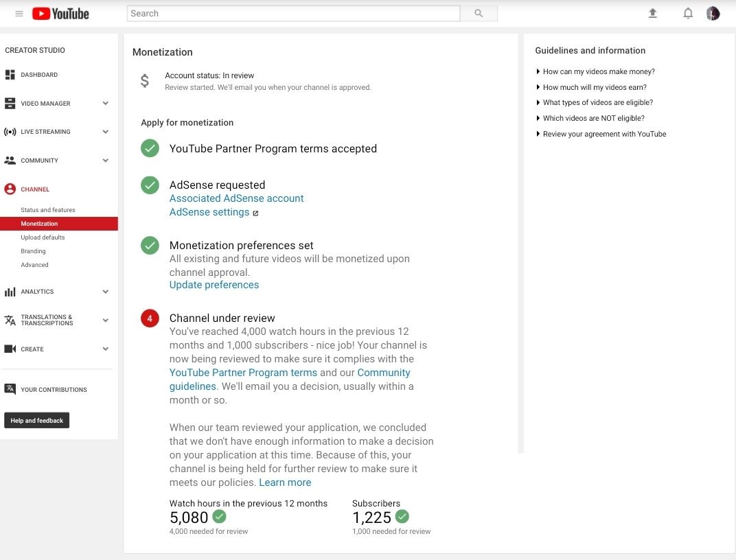Click green check next to 1,225 subscribers

(x=402, y=516)
